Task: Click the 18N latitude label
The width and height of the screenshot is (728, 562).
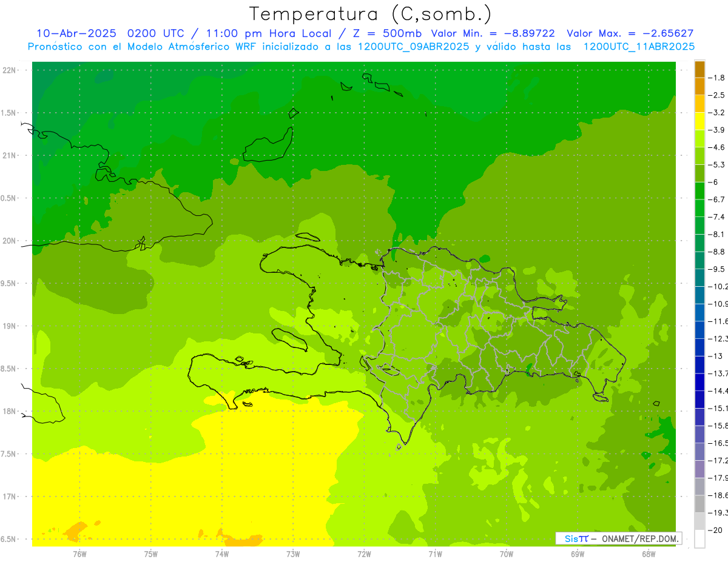Action: (9, 411)
